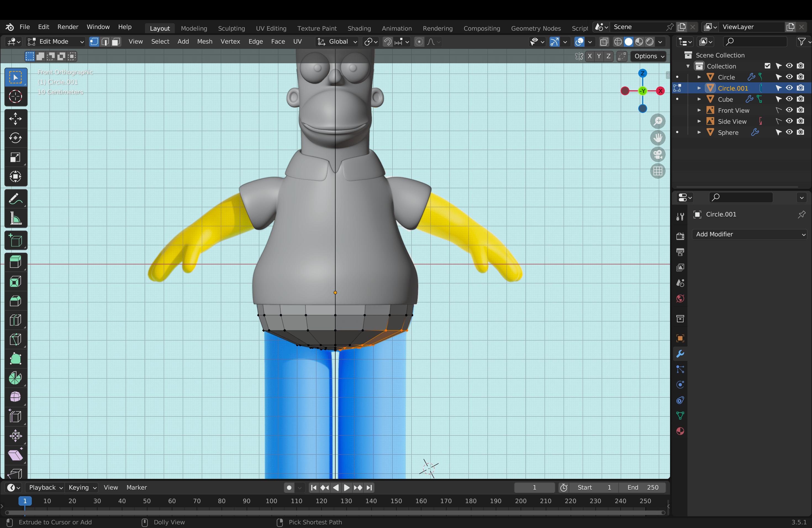Select the Transform tool
The width and height of the screenshot is (812, 528).
click(16, 177)
